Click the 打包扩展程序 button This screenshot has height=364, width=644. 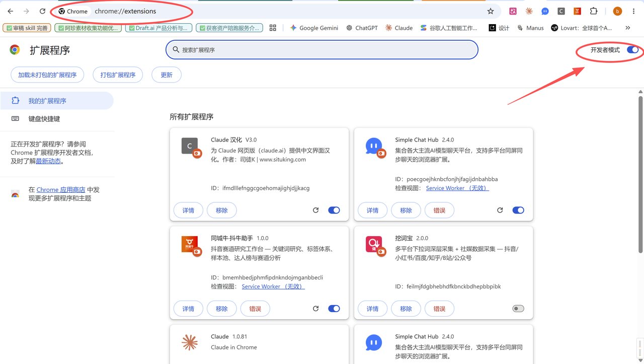pos(118,75)
